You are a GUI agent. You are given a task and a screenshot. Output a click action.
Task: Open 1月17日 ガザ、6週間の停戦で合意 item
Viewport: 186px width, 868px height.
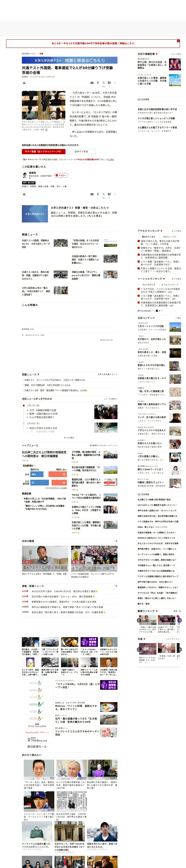point(43,410)
